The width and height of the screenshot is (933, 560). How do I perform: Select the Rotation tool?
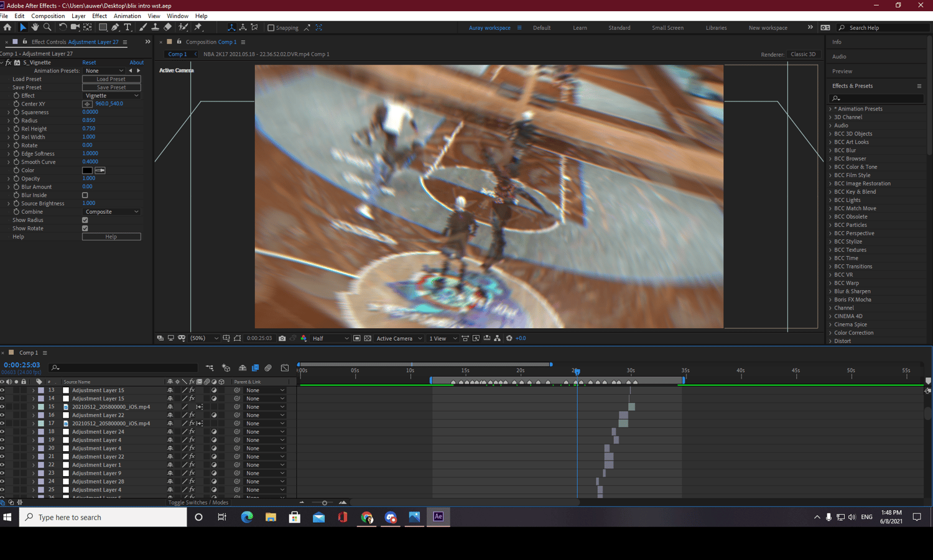[x=62, y=27]
